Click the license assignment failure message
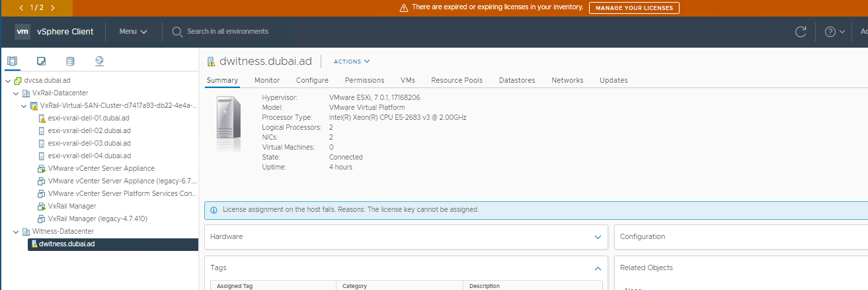Image resolution: width=868 pixels, height=290 pixels. pos(351,210)
